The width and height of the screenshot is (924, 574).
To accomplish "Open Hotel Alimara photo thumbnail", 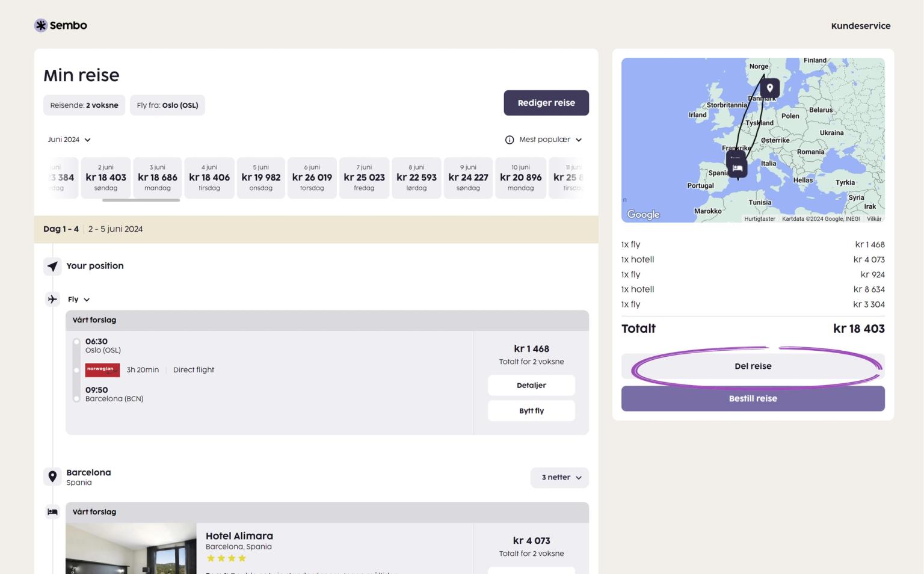I will (131, 548).
